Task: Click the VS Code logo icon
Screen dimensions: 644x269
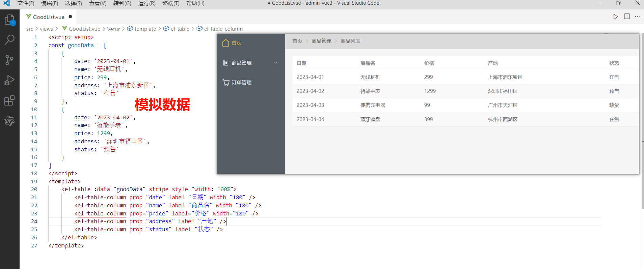Action: point(7,3)
